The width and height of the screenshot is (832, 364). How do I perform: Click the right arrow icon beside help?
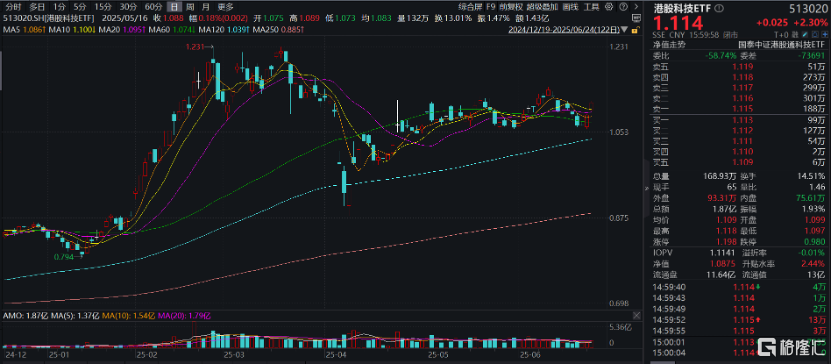pyautogui.click(x=636, y=7)
